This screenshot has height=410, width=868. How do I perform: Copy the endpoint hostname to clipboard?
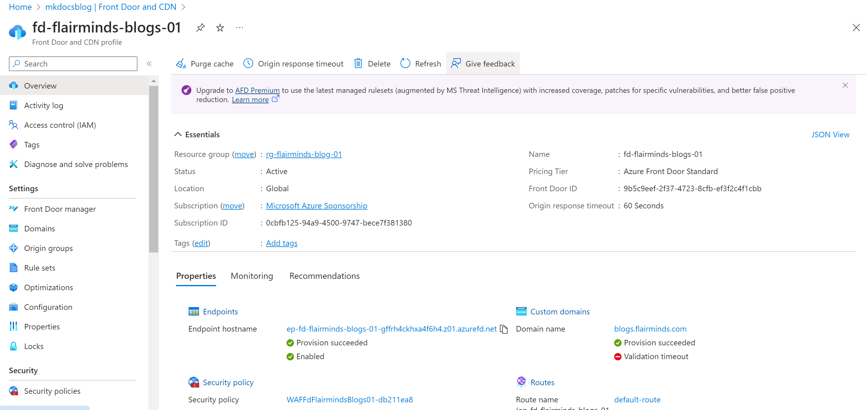(x=504, y=329)
